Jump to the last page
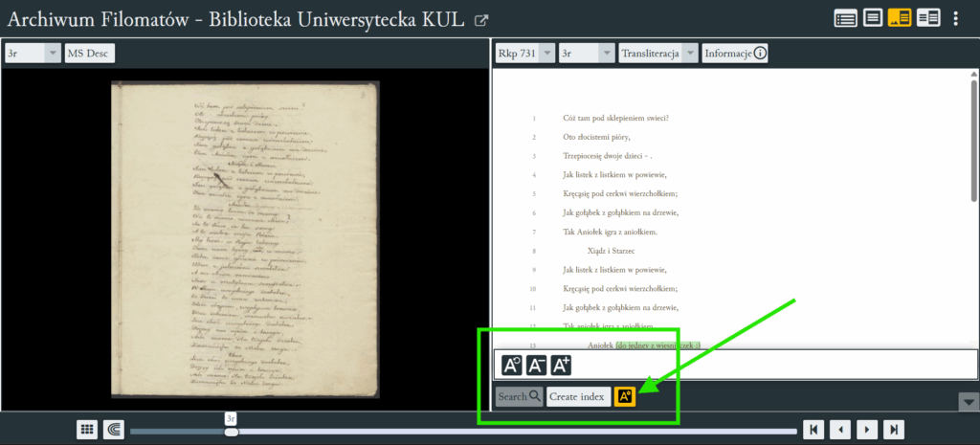980x445 pixels. [x=894, y=430]
